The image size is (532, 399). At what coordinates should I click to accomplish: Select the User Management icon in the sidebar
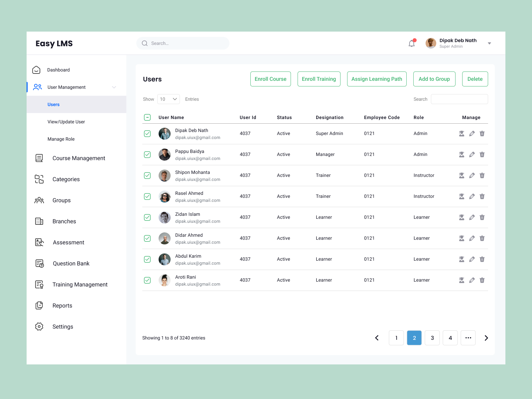[37, 87]
